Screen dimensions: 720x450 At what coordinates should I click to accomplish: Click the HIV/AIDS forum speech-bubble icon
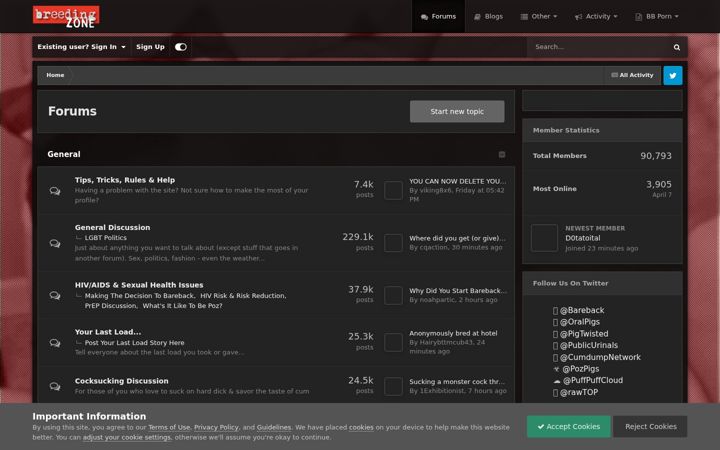click(x=55, y=295)
